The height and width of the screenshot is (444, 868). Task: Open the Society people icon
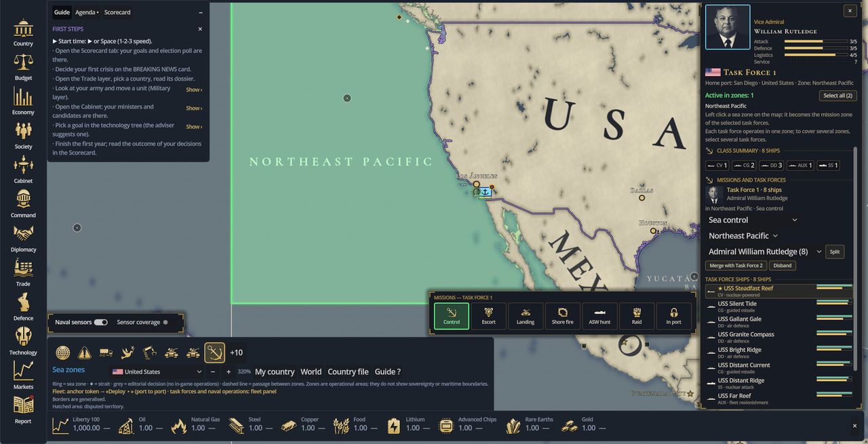pos(23,136)
